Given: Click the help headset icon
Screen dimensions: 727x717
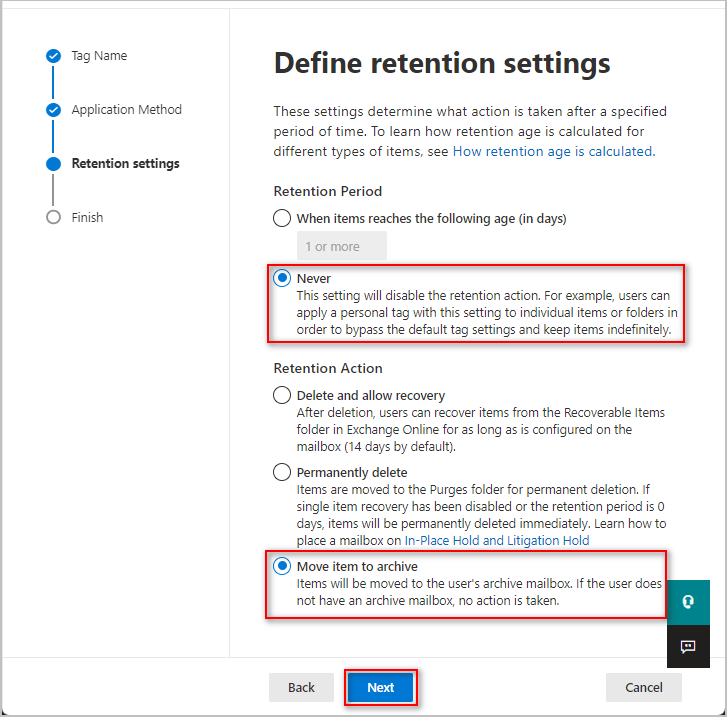Looking at the screenshot, I should (x=688, y=602).
